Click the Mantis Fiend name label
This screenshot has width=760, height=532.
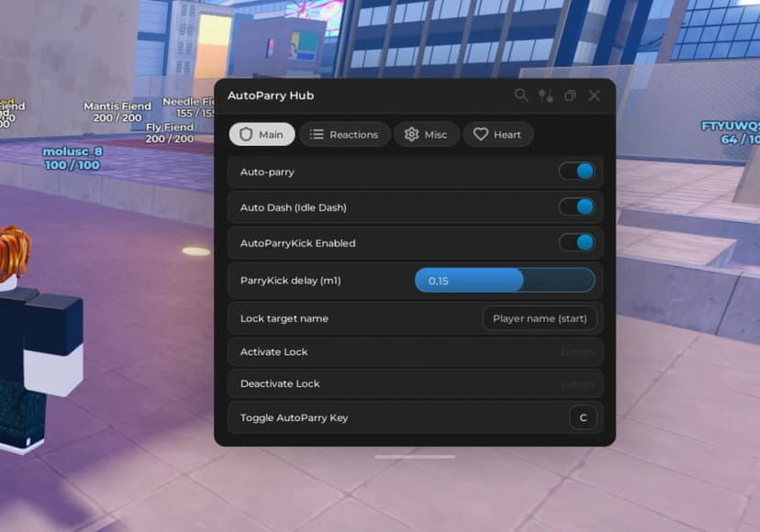click(x=117, y=105)
